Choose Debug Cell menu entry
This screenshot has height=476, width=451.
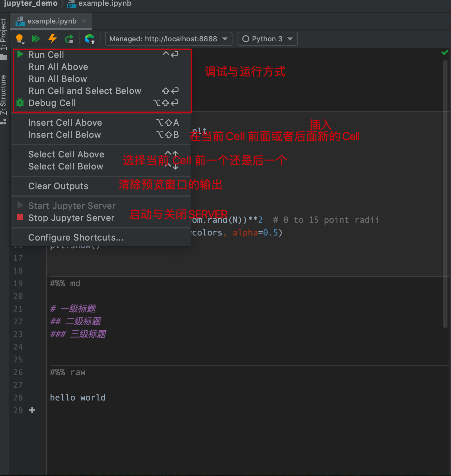point(101,103)
